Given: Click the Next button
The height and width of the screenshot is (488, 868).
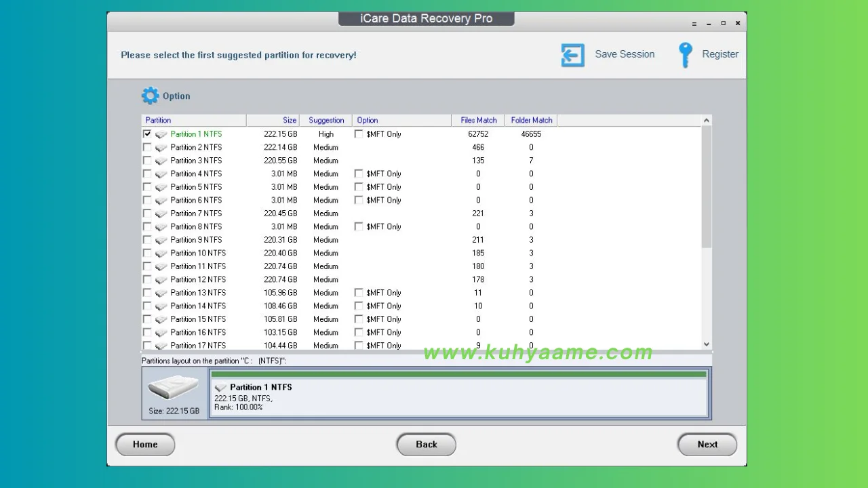Looking at the screenshot, I should 707,445.
